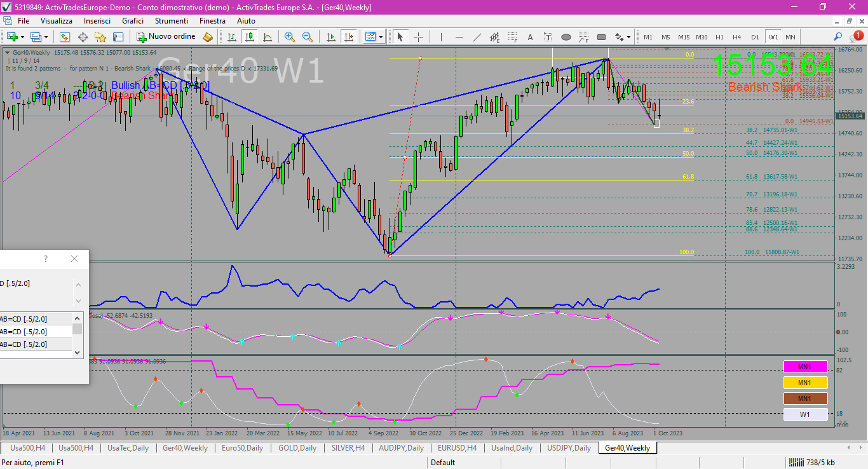This screenshot has width=868, height=469.
Task: Click the Bearish Shark chart label
Action: click(765, 87)
